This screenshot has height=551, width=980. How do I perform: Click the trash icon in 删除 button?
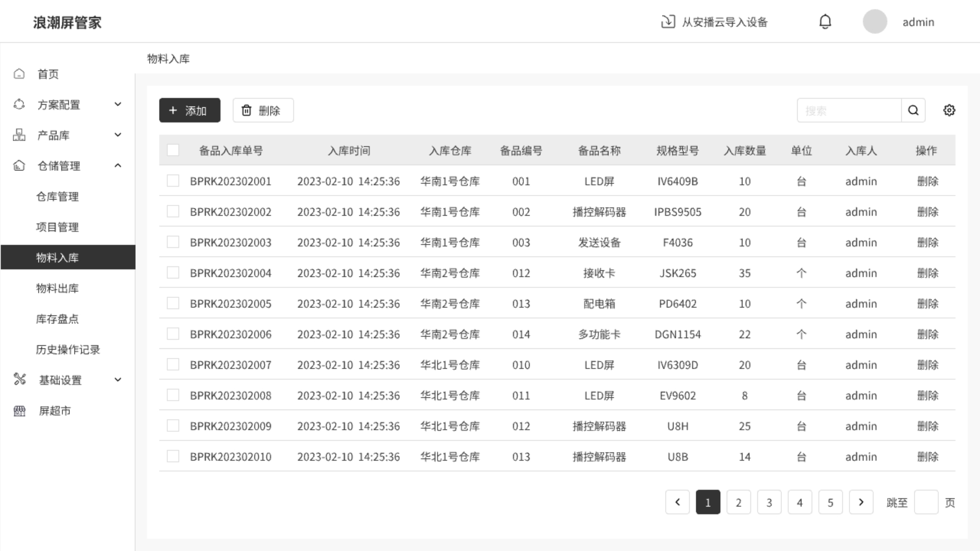247,110
